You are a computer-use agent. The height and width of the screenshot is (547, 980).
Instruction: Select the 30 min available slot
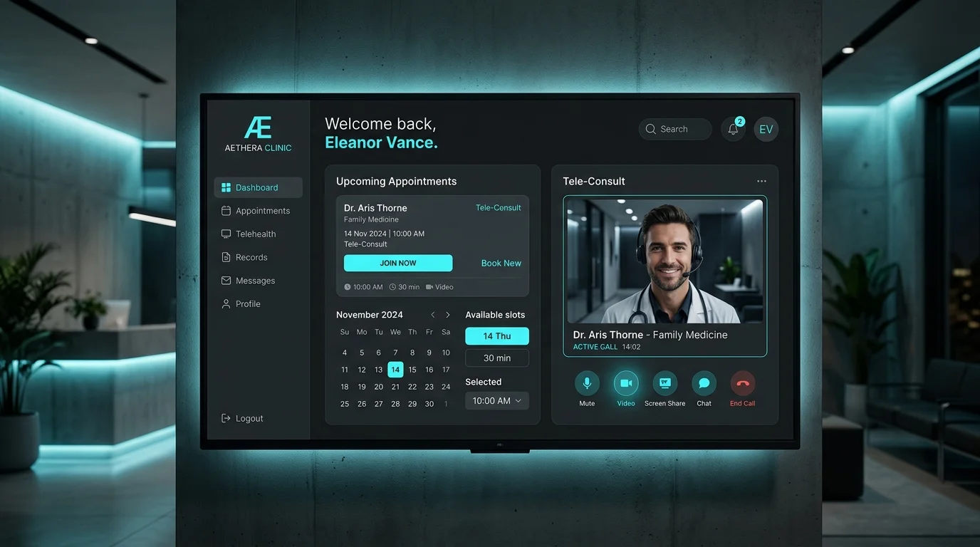click(497, 358)
